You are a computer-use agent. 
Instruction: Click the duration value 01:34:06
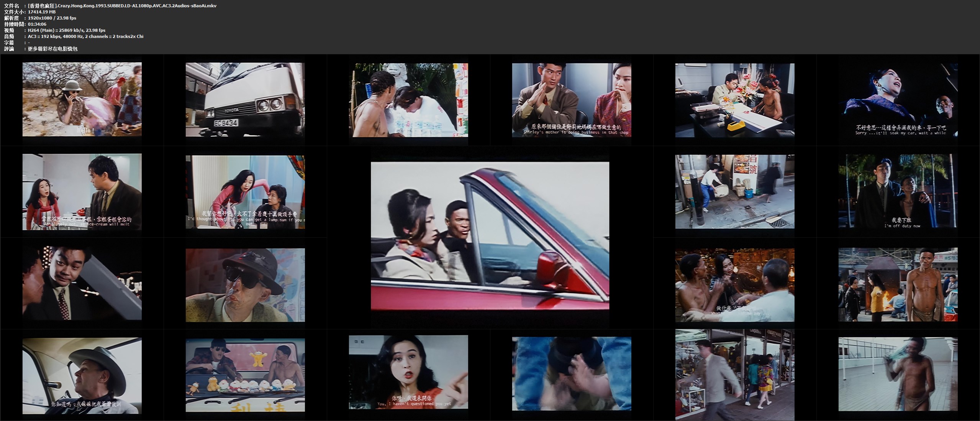(x=37, y=24)
